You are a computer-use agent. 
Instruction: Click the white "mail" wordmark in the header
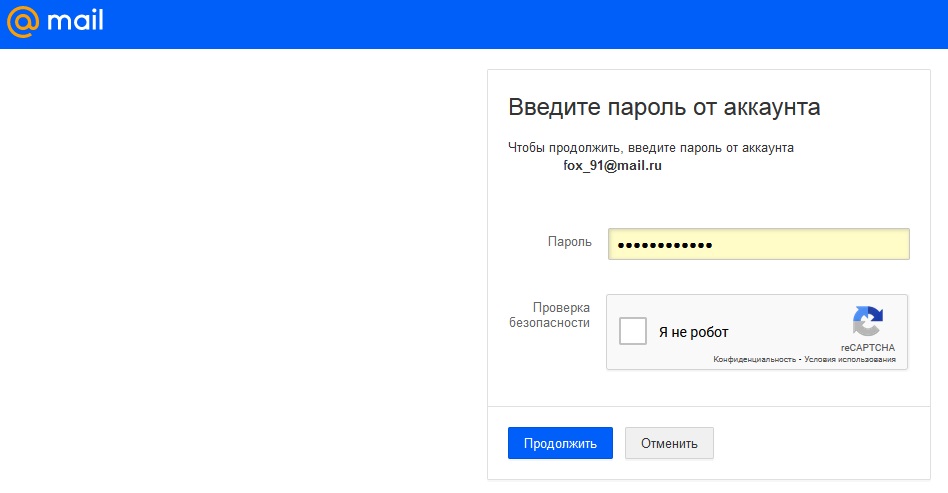click(75, 21)
